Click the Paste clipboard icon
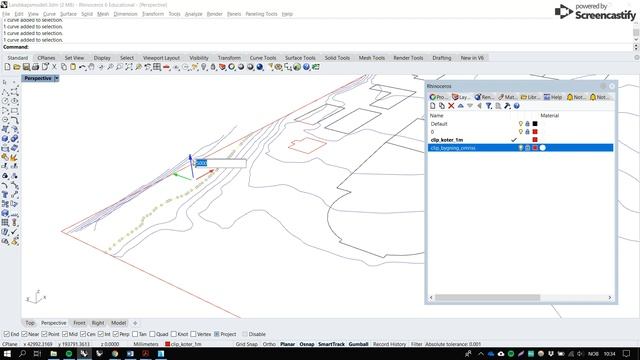 pos(73,67)
